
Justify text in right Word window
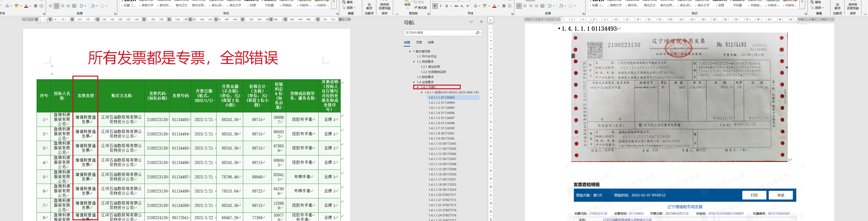537,6
